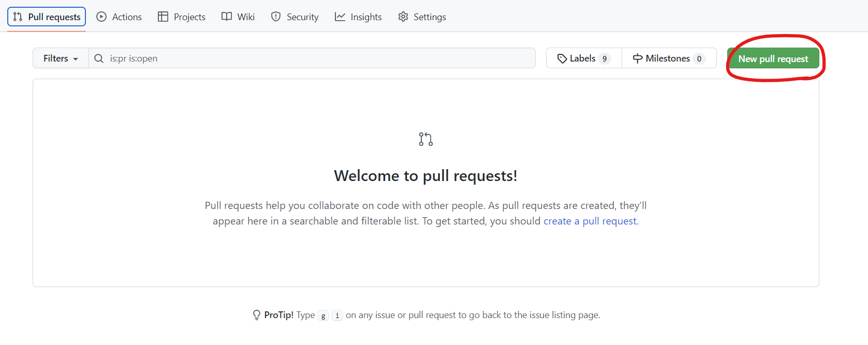Open the Labels list
Image resolution: width=868 pixels, height=345 pixels.
point(584,58)
